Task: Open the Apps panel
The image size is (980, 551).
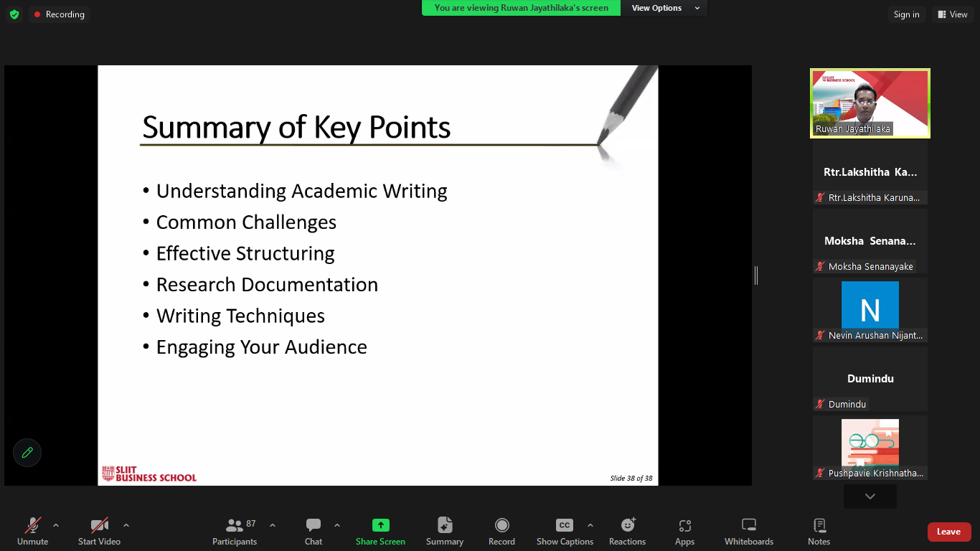Action: click(684, 532)
